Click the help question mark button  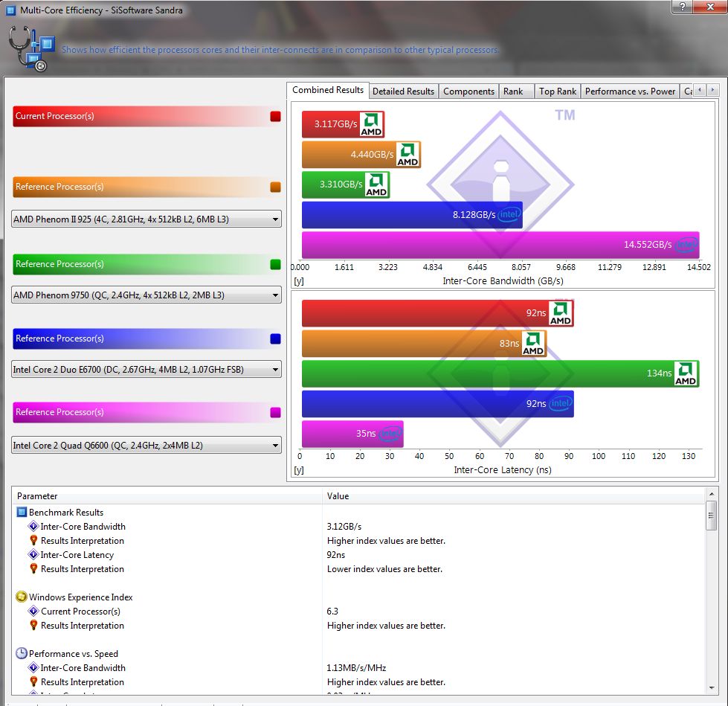point(683,7)
